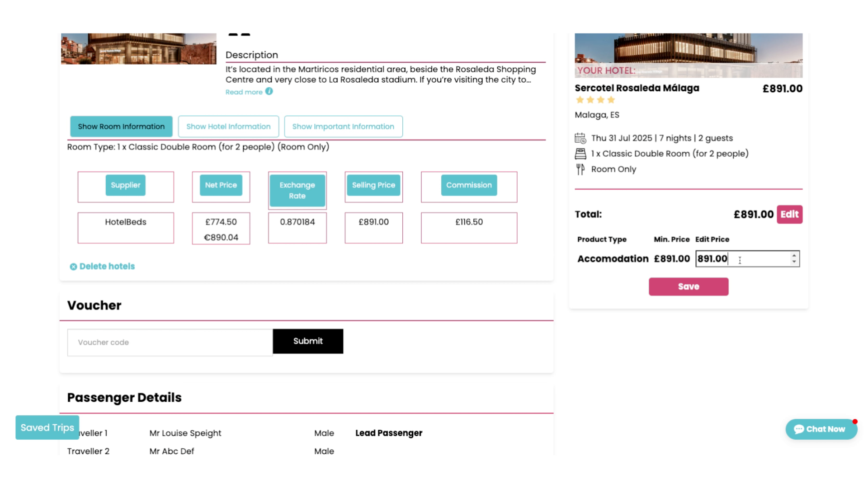Click the Accomodation edit price field

[741, 259]
